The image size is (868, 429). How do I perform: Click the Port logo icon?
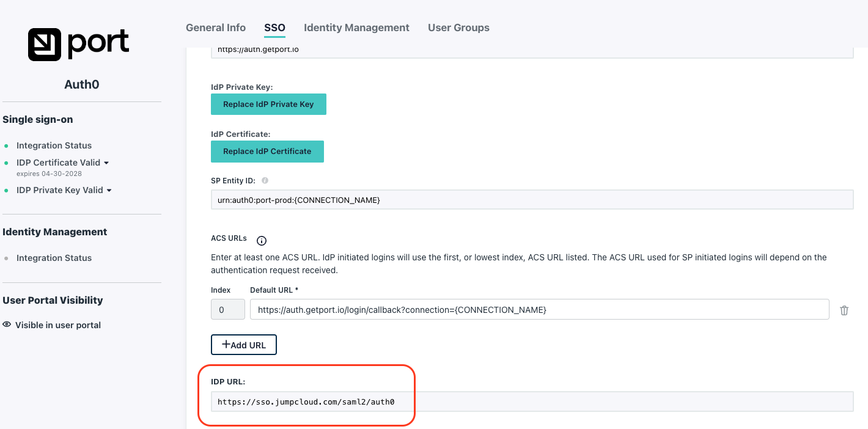click(45, 44)
